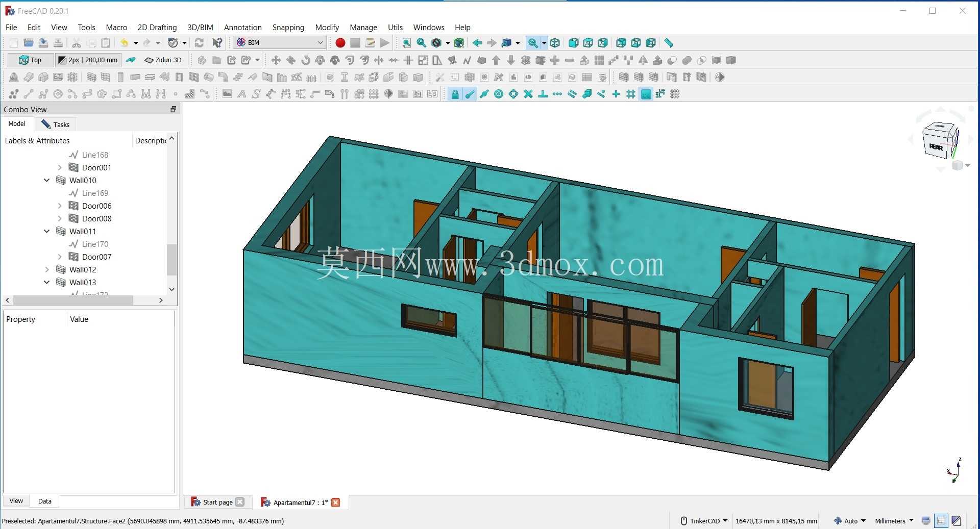The image size is (980, 529).
Task: Click the Toggle grid icon
Action: pyautogui.click(x=675, y=94)
